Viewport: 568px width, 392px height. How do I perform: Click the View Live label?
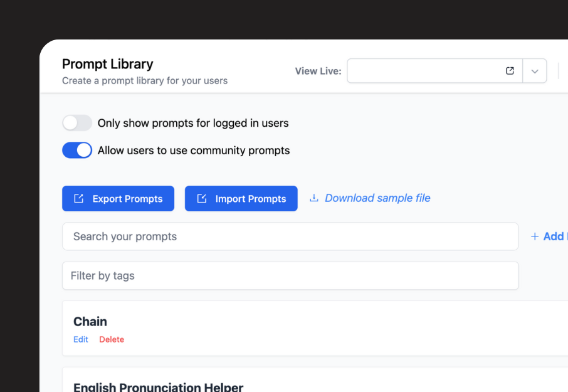(x=318, y=71)
